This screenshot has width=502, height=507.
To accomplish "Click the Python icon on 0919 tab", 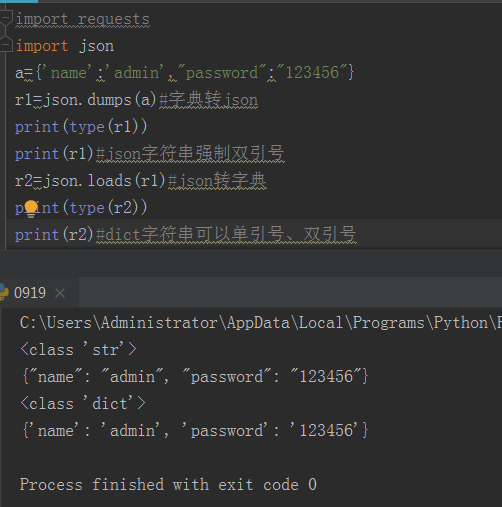I will (x=4, y=292).
